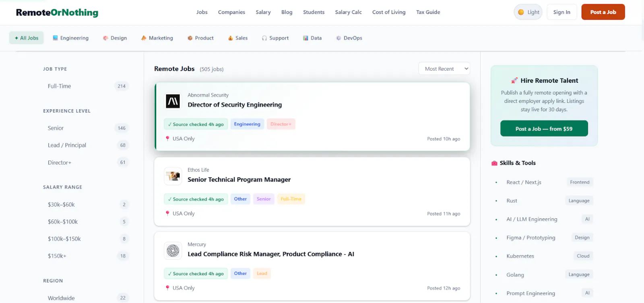Click the Director+ tag on Abnormal Security card

click(x=281, y=124)
